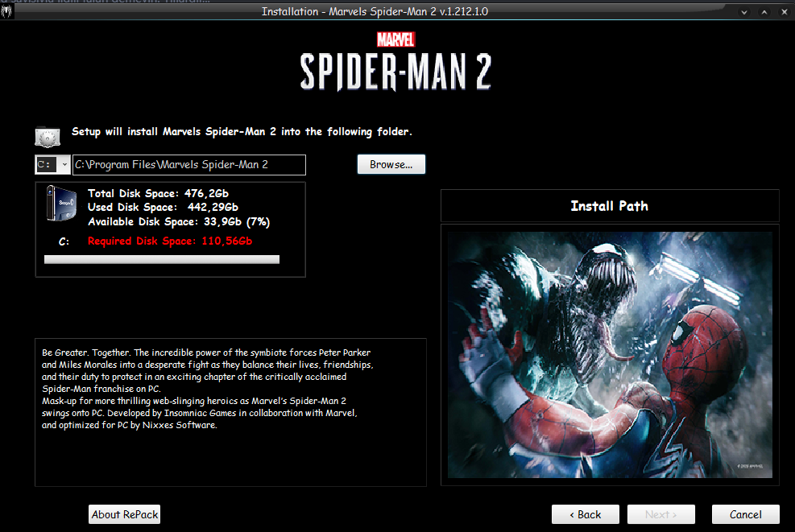Click the Used Disk Space 442,29Gb line

point(163,207)
